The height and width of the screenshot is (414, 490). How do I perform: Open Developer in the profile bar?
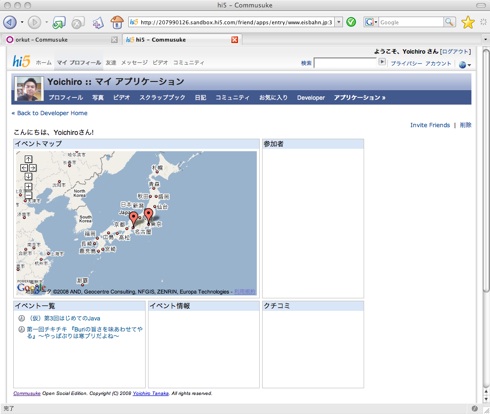tap(311, 97)
